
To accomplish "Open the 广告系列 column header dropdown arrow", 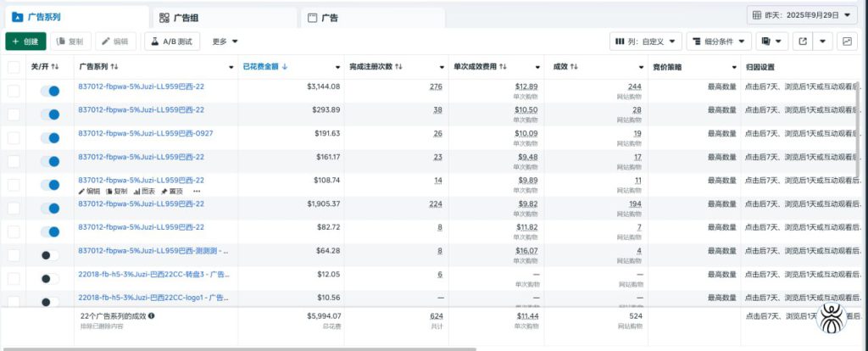I will (231, 68).
